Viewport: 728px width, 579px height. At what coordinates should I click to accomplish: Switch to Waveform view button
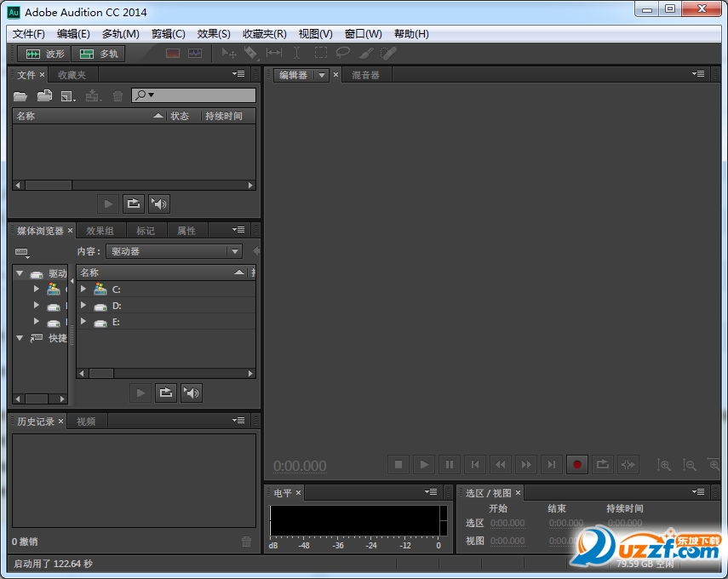click(41, 54)
